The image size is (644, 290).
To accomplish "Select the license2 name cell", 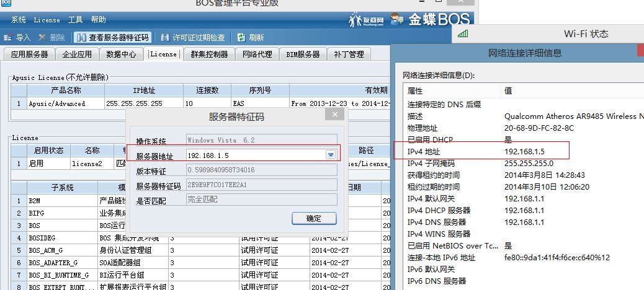I will coord(92,164).
